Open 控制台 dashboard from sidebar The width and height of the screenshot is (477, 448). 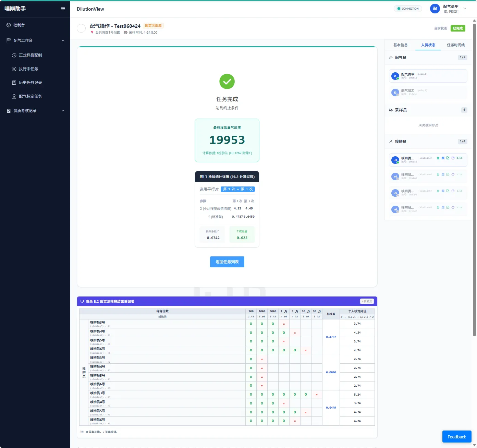coord(19,25)
